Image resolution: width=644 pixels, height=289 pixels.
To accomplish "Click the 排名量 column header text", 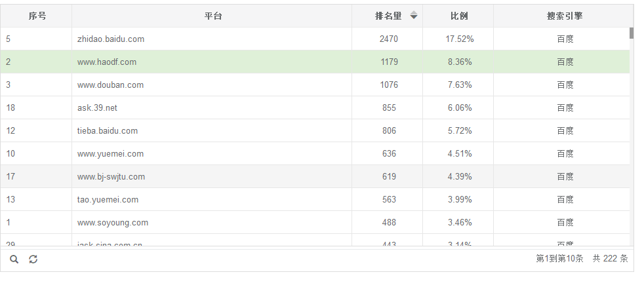I will pos(388,16).
